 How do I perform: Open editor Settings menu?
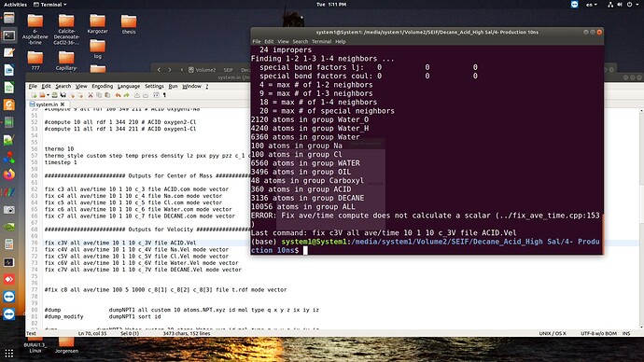coord(154,86)
